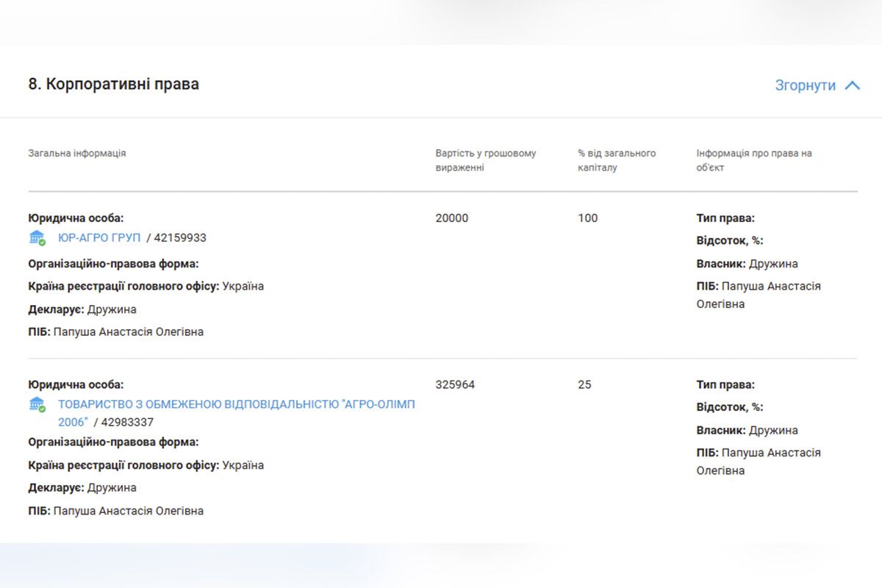Click the capital percentage value 100
This screenshot has width=882, height=588.
tap(588, 218)
